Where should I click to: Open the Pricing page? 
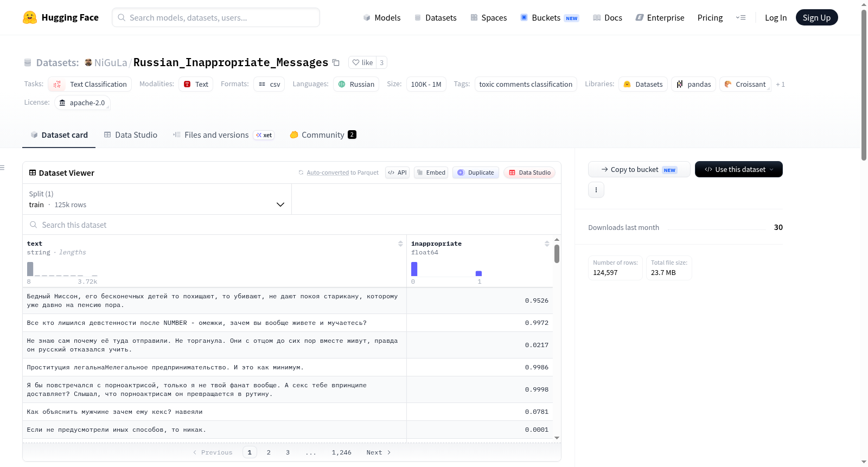[710, 17]
